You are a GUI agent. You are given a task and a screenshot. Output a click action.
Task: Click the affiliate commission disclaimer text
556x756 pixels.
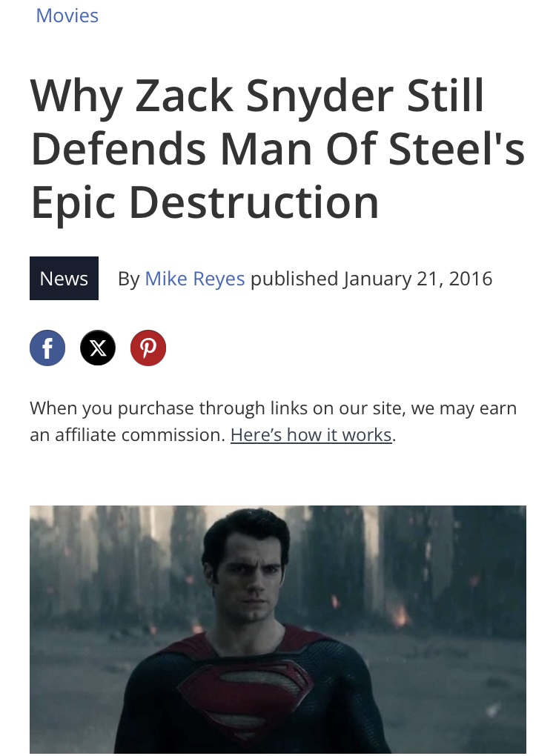tap(273, 422)
